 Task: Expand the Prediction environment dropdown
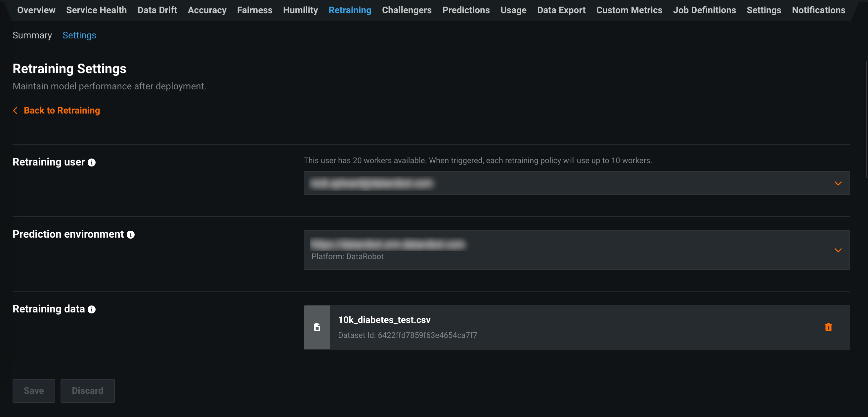(838, 250)
